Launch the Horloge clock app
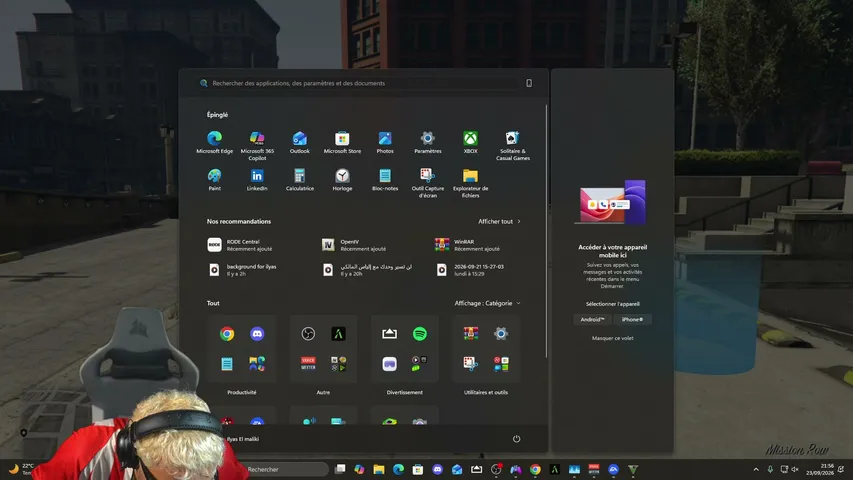 (x=342, y=180)
